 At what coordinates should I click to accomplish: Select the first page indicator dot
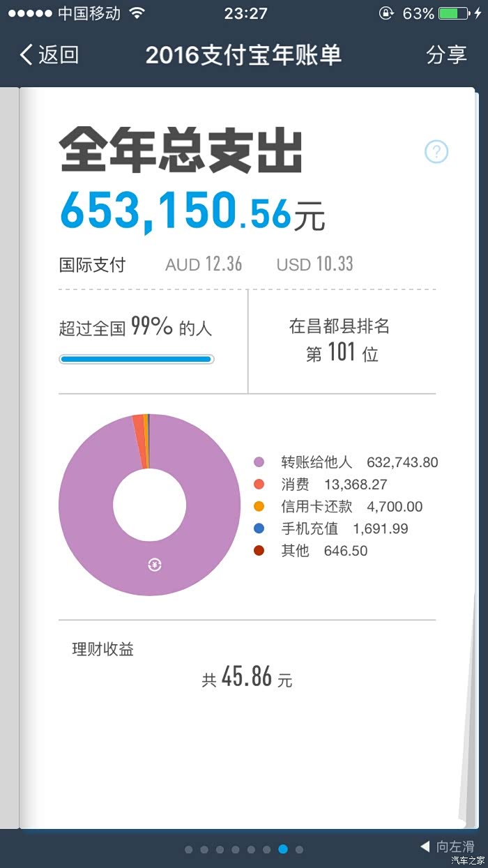click(x=189, y=849)
